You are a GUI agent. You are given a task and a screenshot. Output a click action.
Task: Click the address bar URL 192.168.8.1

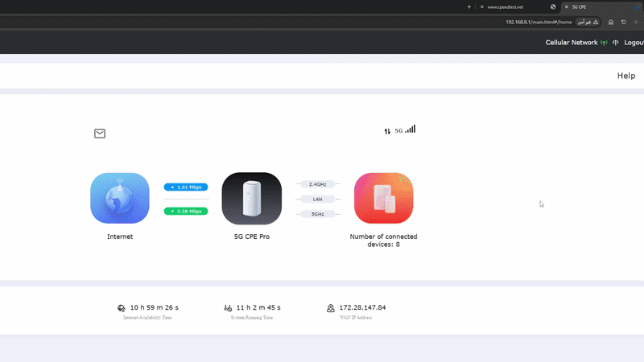(539, 23)
